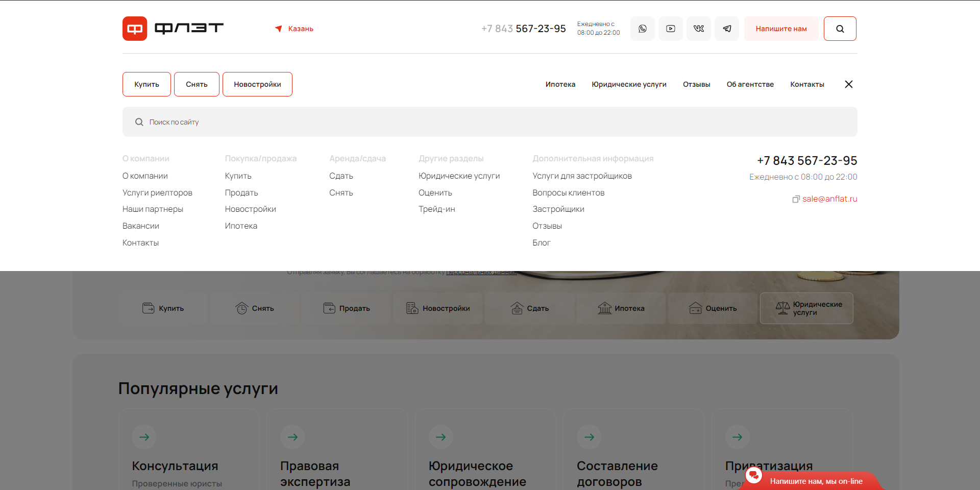Open the Telegram icon in header
The height and width of the screenshot is (490, 980).
click(727, 29)
